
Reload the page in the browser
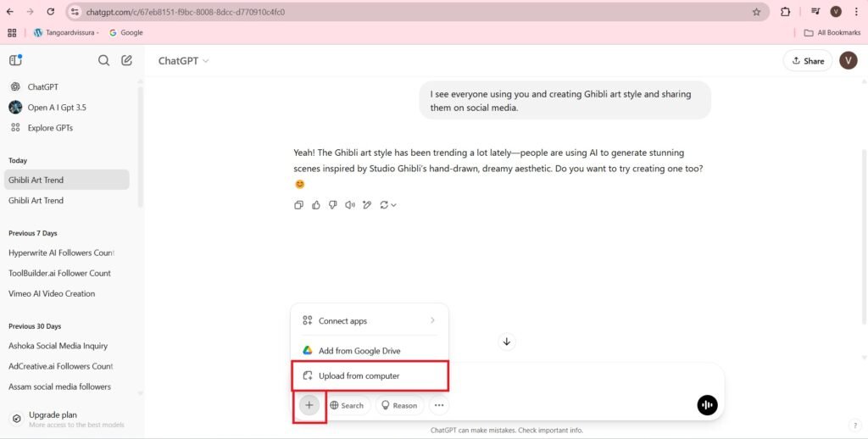50,12
